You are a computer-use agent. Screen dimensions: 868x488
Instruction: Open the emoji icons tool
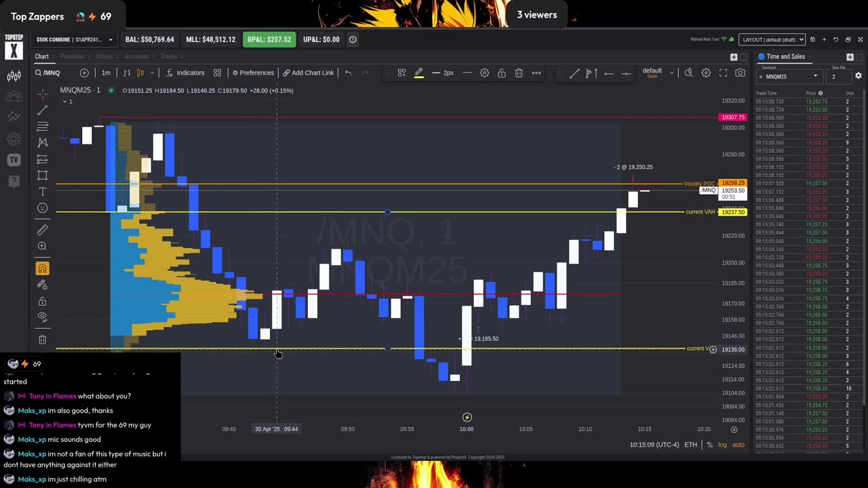[42, 208]
